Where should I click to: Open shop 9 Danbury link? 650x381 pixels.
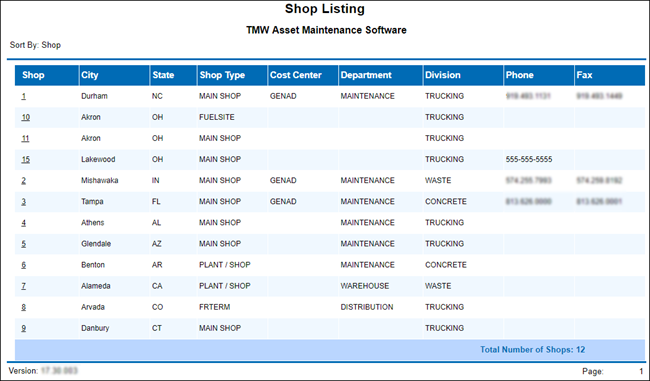pos(24,328)
